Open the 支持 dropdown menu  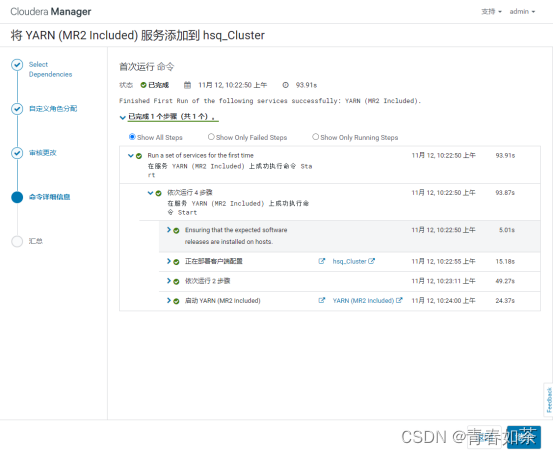491,12
